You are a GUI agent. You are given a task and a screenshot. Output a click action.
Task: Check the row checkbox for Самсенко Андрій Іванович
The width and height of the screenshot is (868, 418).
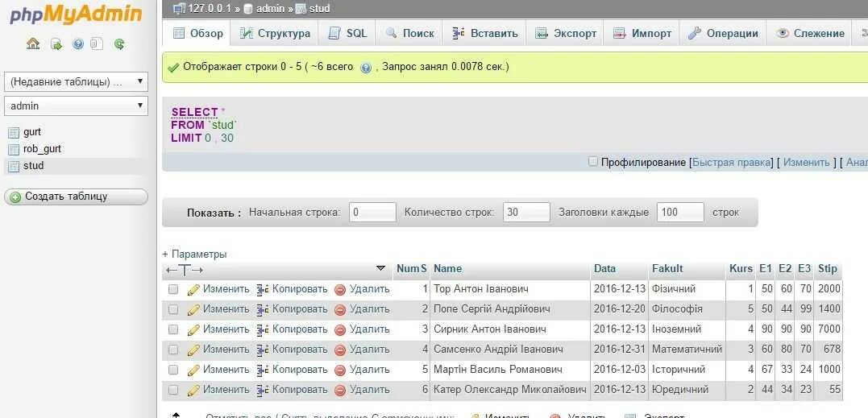click(173, 350)
